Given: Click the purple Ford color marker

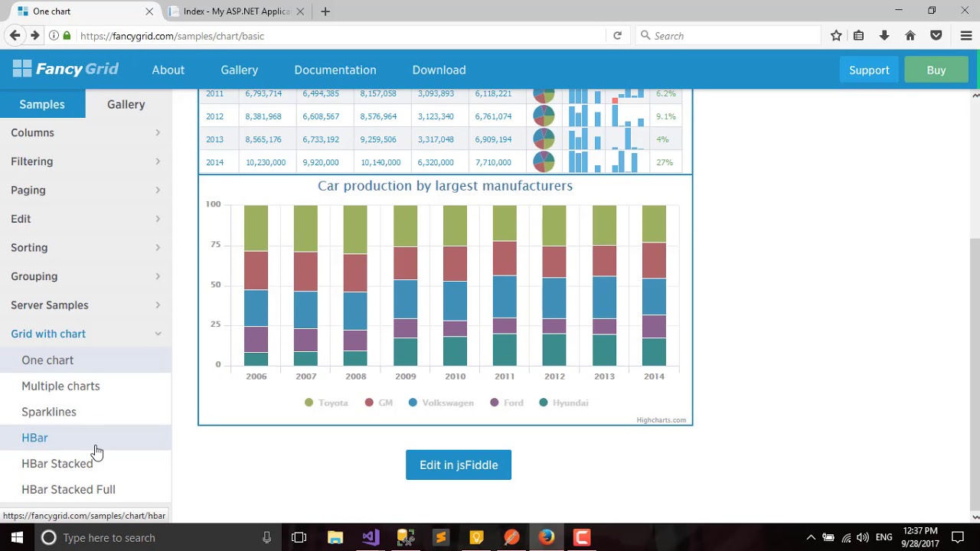Looking at the screenshot, I should click(494, 403).
